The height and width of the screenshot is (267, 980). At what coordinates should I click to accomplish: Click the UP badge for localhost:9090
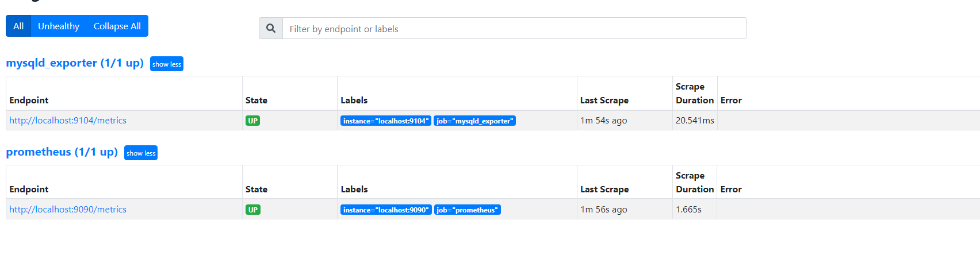point(253,210)
